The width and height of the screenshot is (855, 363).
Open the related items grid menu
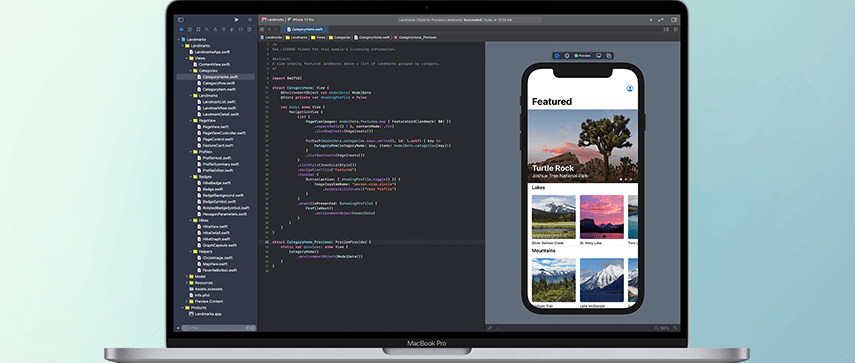pyautogui.click(x=262, y=29)
